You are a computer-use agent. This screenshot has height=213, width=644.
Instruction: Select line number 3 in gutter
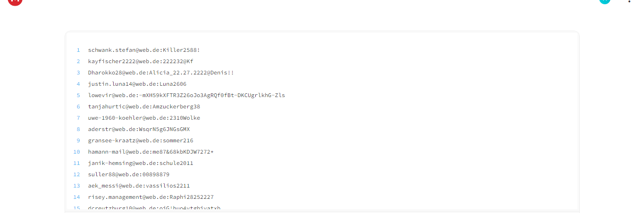click(x=78, y=73)
